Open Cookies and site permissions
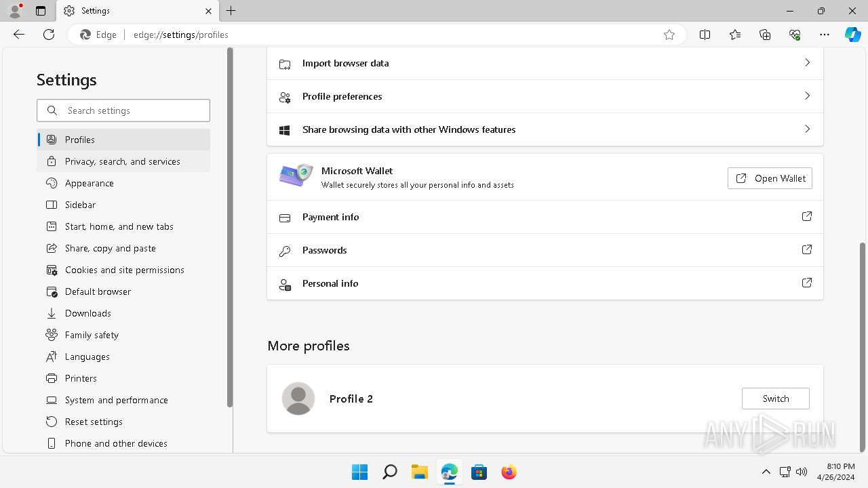The height and width of the screenshot is (488, 868). point(123,270)
